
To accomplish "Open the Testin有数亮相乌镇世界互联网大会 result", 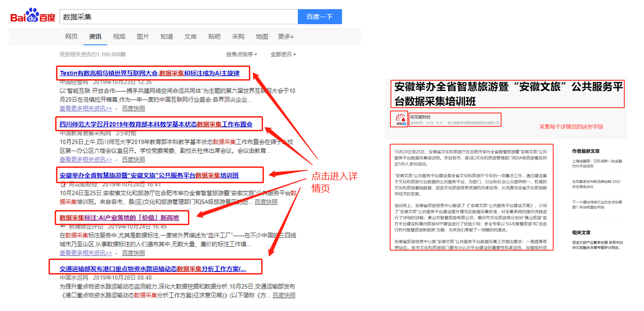I will 150,73.
